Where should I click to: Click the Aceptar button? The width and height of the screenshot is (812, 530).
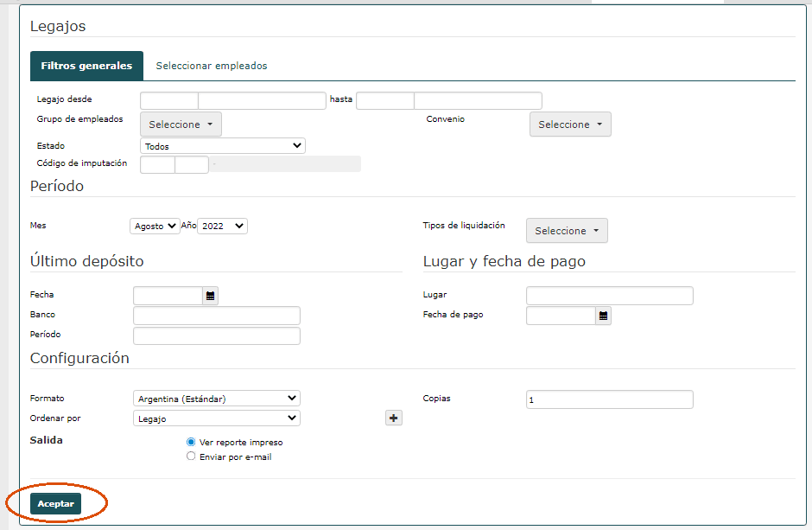coord(55,503)
